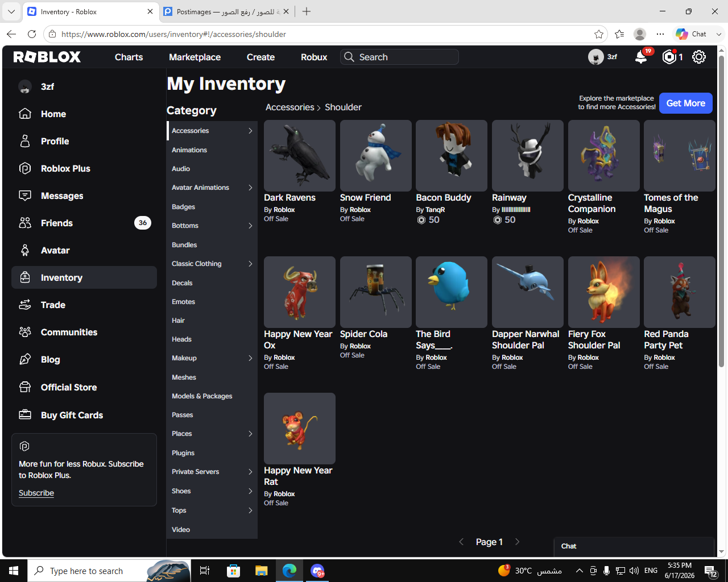Click the page vertical scrollbar
728x582 pixels.
(x=721, y=211)
